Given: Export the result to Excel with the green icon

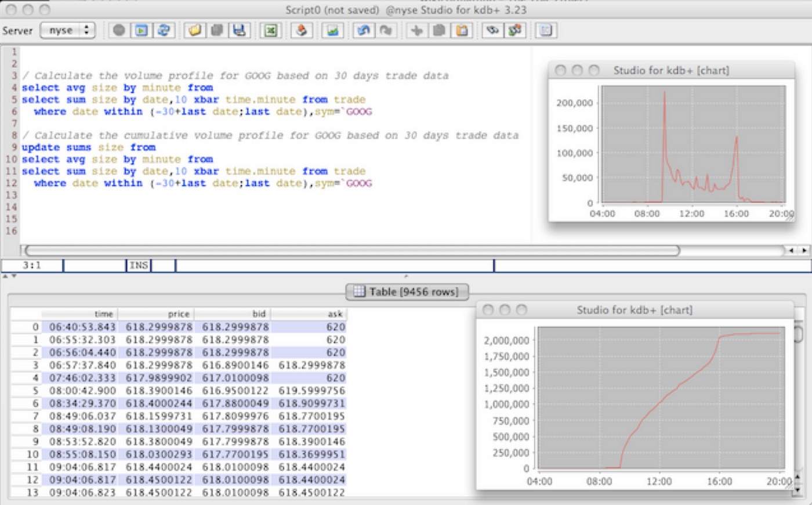Looking at the screenshot, I should (x=270, y=30).
